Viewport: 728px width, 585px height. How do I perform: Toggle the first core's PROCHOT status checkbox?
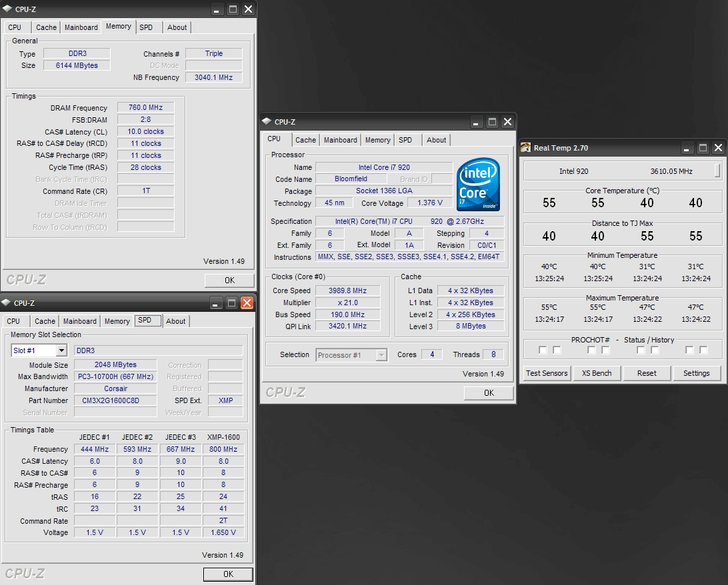coord(543,350)
